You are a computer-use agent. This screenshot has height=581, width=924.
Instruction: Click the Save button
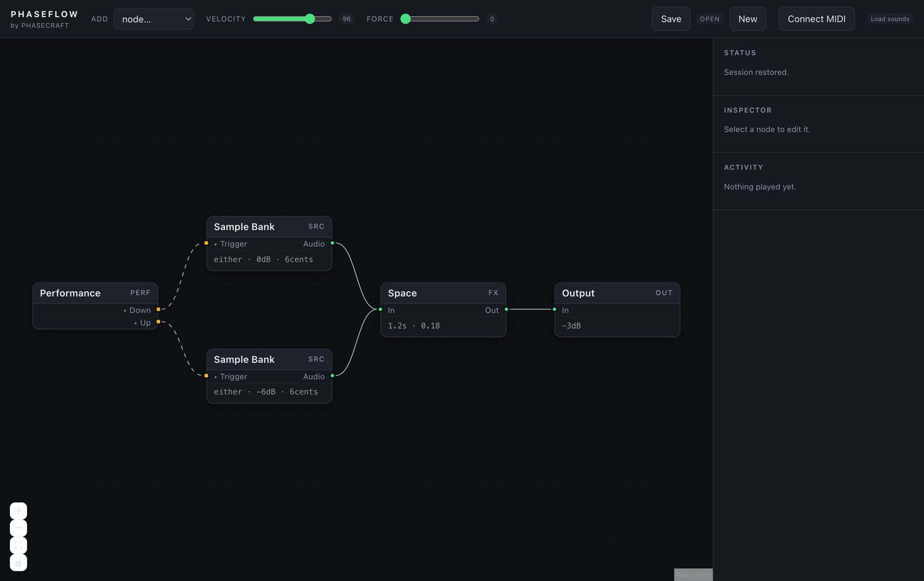tap(671, 19)
